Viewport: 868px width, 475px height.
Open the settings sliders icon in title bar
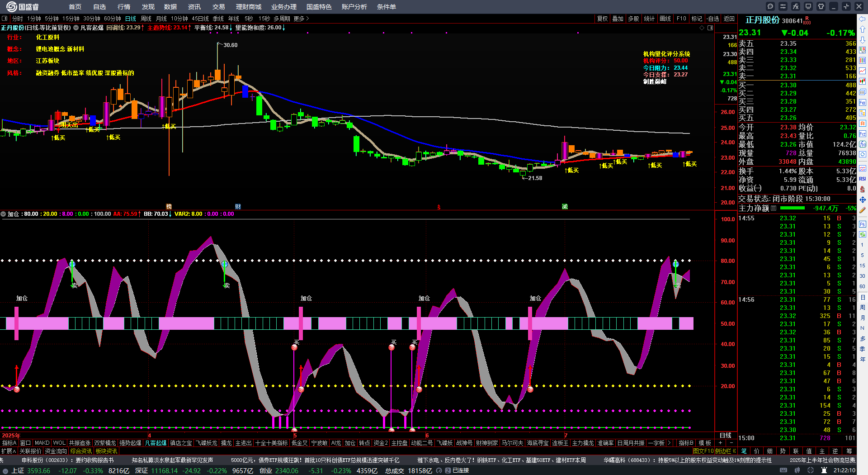[x=783, y=6]
